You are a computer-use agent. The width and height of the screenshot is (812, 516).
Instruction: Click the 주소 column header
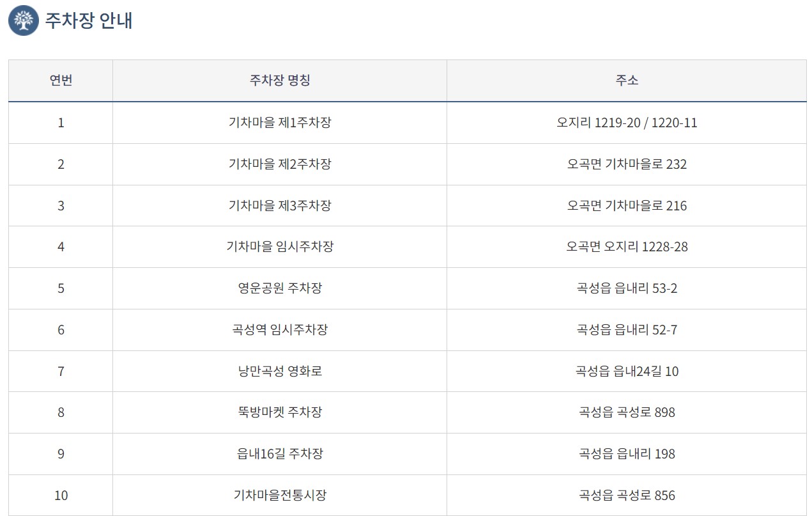[x=627, y=81]
